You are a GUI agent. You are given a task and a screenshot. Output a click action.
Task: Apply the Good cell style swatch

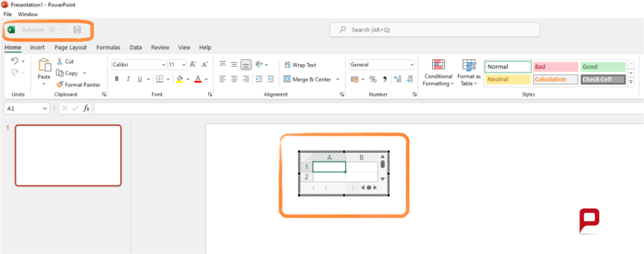pos(602,67)
